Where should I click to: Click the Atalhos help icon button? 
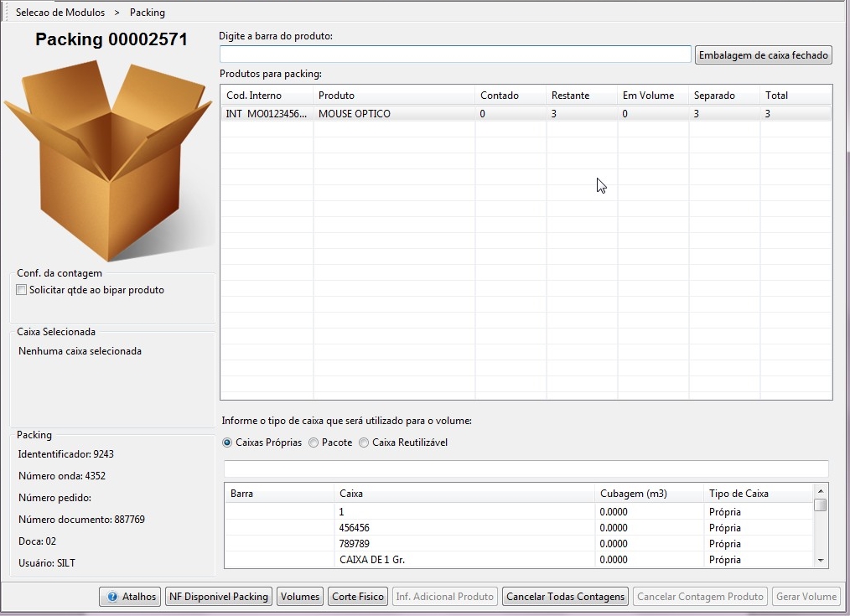(131, 597)
